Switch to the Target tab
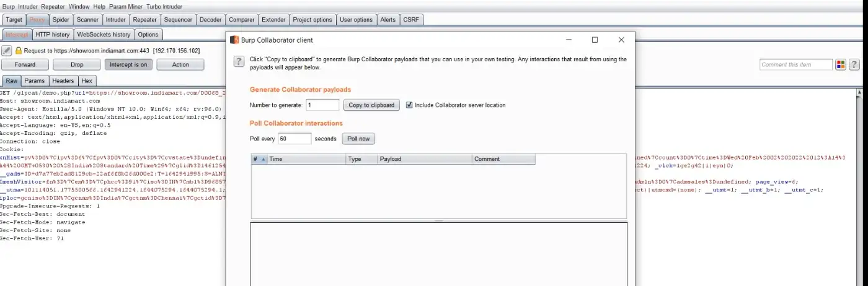 click(x=14, y=20)
